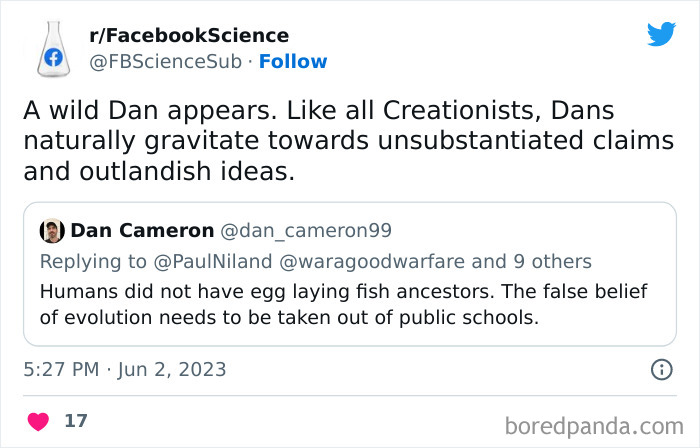Like the tweet with the heart icon
700x448 pixels.
[38, 421]
